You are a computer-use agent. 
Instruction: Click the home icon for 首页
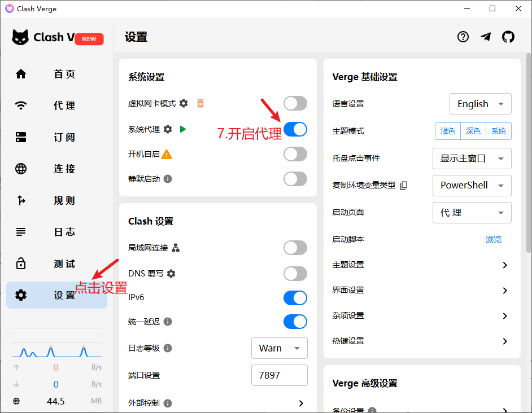coord(21,74)
